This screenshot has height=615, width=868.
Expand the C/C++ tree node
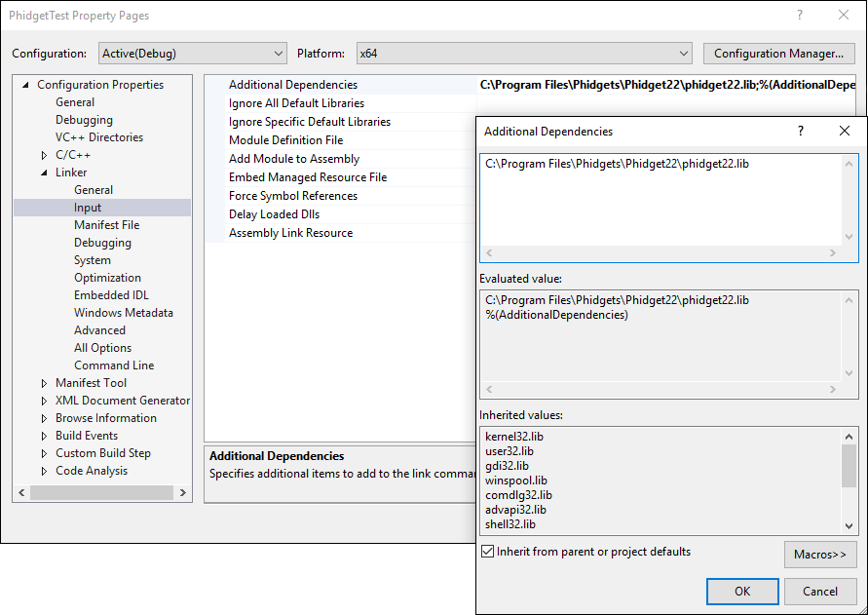pos(44,155)
